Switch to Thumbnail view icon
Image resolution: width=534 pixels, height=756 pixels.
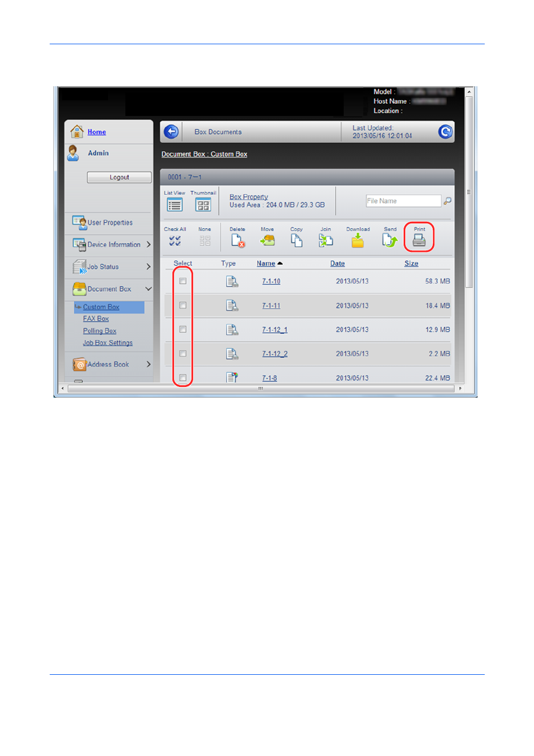coord(203,205)
